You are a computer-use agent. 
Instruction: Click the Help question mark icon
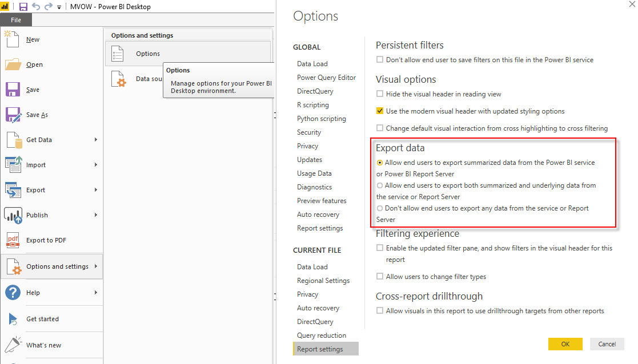[x=13, y=293]
